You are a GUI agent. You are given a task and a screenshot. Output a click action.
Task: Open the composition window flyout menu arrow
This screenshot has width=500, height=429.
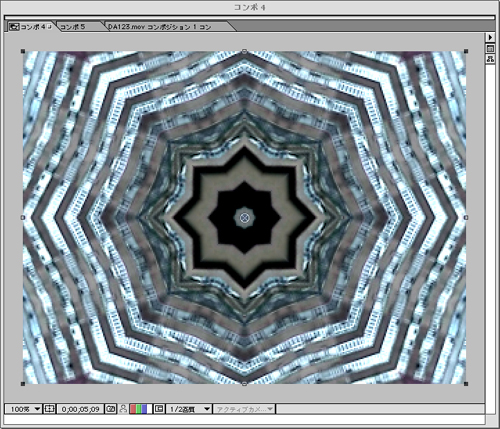[x=490, y=37]
